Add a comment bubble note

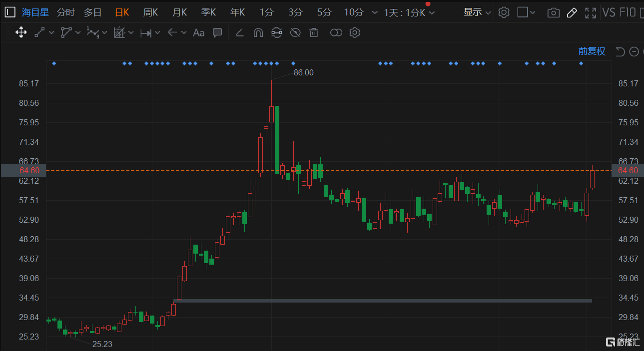pyautogui.click(x=217, y=33)
